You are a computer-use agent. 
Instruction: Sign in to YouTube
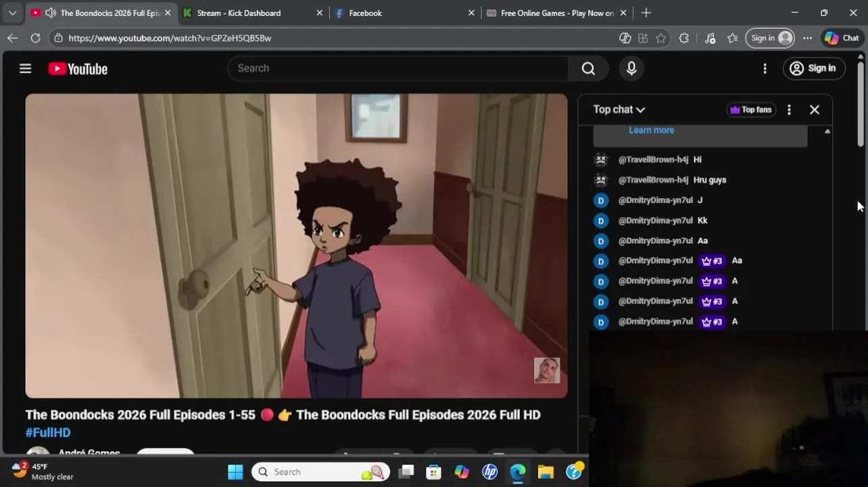tap(813, 68)
